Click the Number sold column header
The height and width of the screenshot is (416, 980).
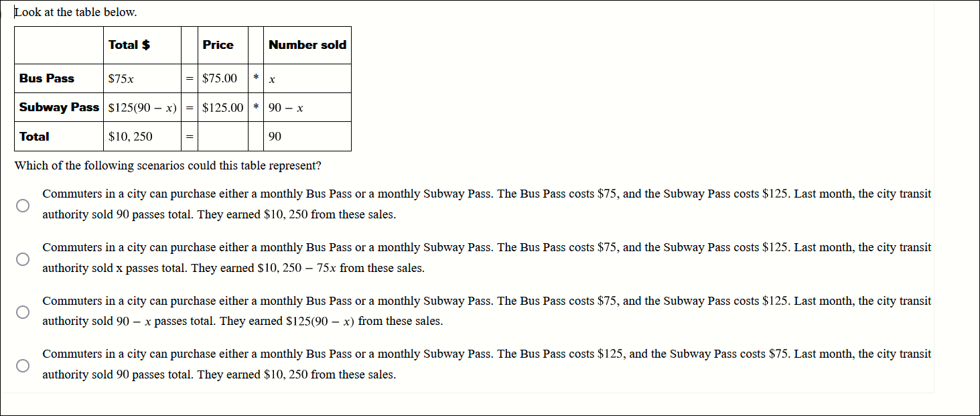[307, 45]
